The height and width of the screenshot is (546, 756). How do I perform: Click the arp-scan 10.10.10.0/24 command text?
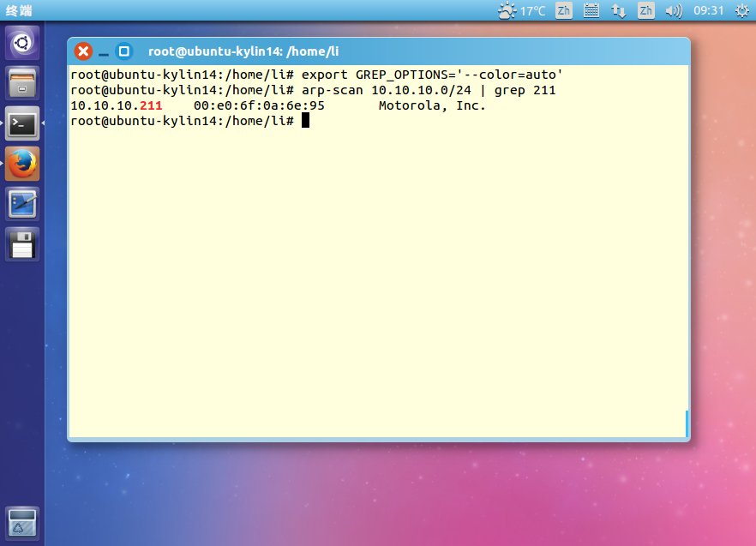pyautogui.click(x=387, y=90)
